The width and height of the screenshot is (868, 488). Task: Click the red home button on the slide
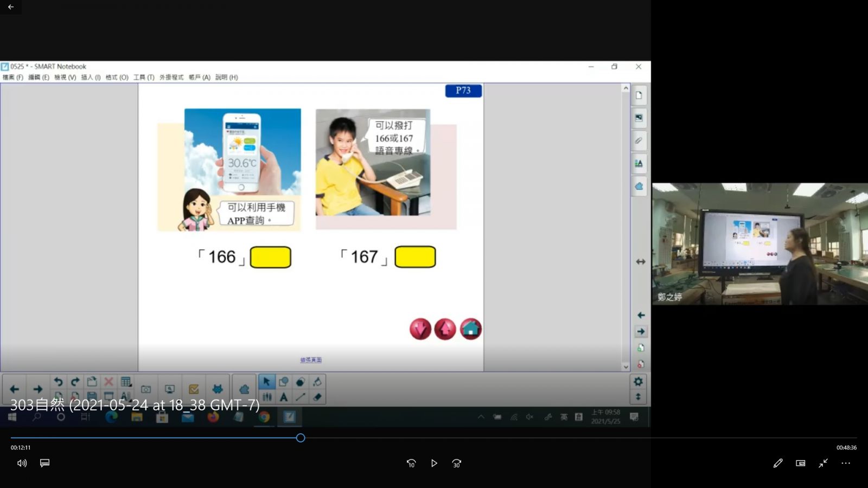[471, 329]
